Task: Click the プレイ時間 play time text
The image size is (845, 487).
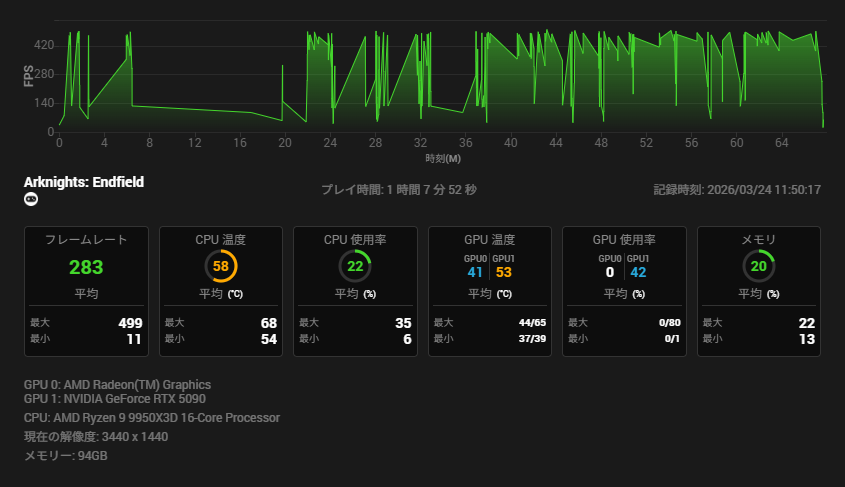Action: 399,190
